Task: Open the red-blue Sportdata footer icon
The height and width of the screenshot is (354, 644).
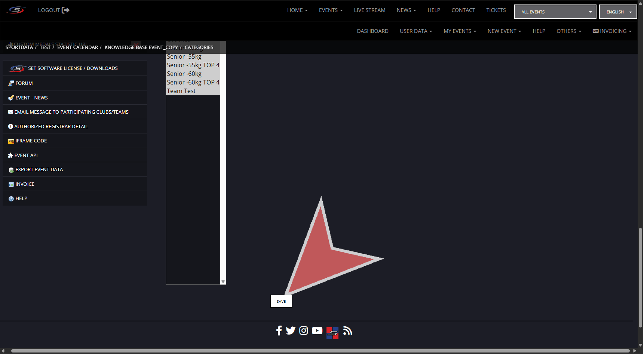Action: (x=332, y=332)
